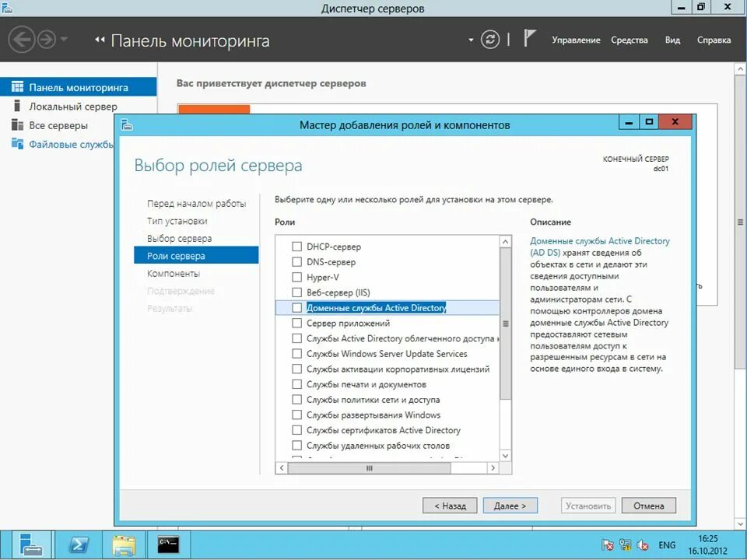Screen dimensions: 747x560
Task: Click roles list scroll up arrow
Action: [506, 241]
